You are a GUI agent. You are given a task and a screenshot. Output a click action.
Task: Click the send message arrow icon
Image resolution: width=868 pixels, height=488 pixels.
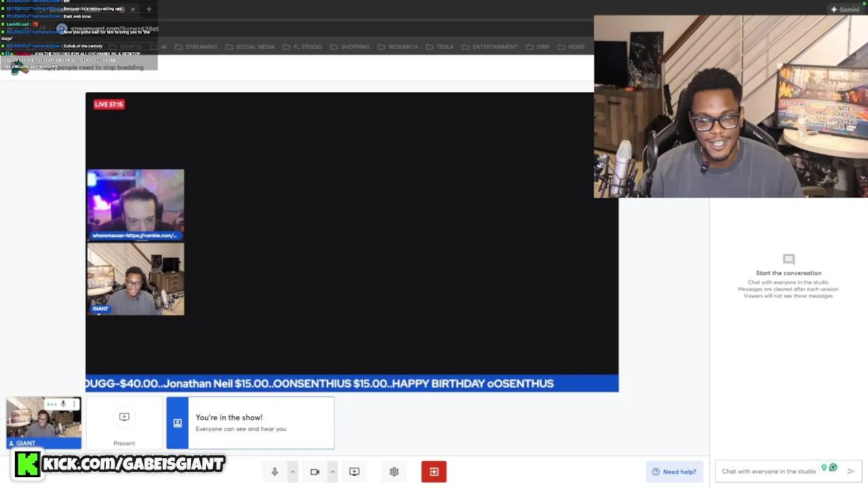coord(851,471)
